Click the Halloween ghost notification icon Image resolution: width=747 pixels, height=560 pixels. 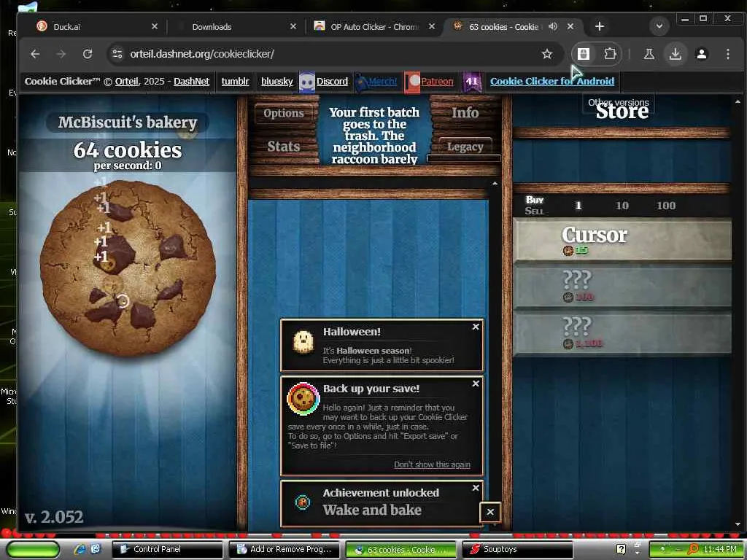pyautogui.click(x=303, y=342)
